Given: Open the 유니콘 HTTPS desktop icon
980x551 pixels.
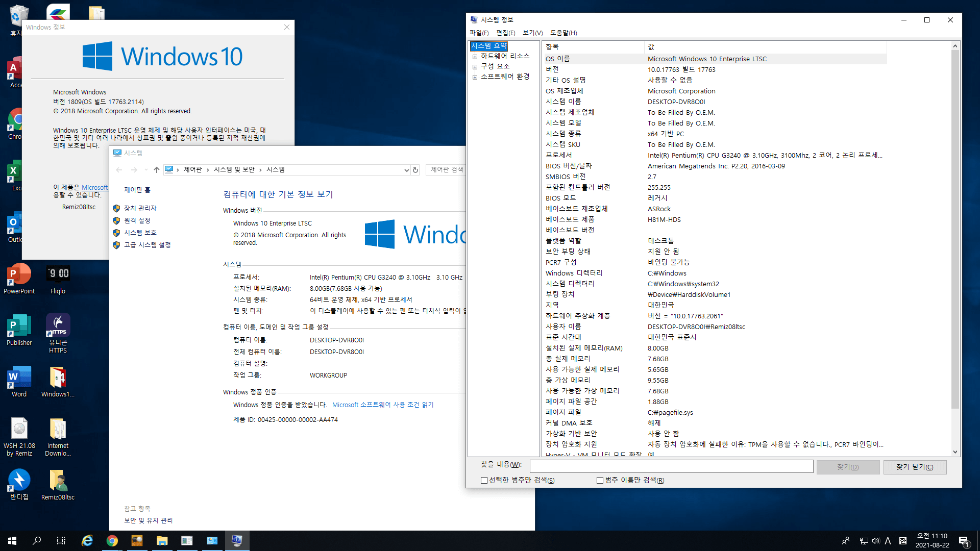Looking at the screenshot, I should [58, 334].
